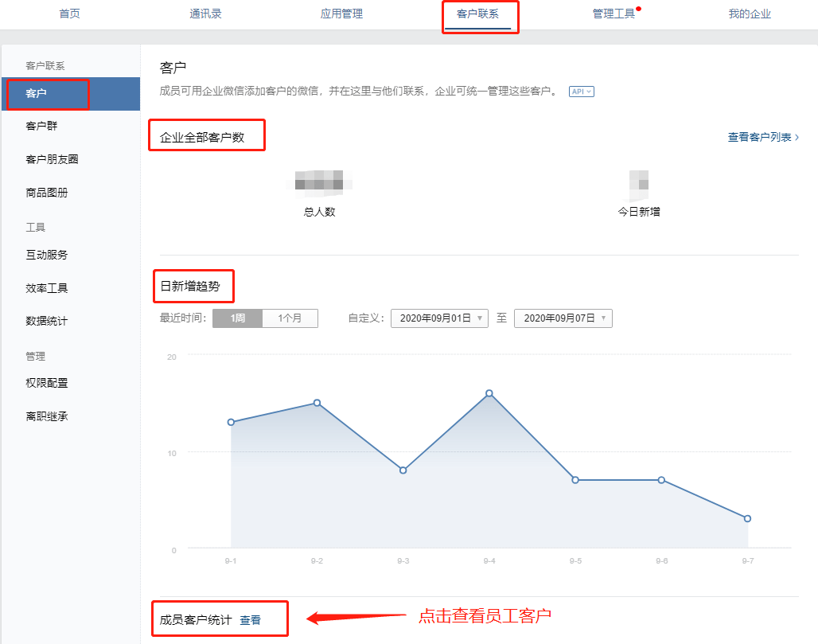Viewport: 818px width, 644px height.
Task: Open the 通讯录 tab
Action: click(206, 14)
